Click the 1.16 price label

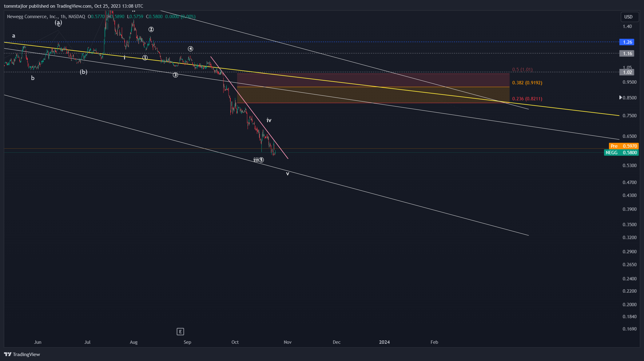627,54
